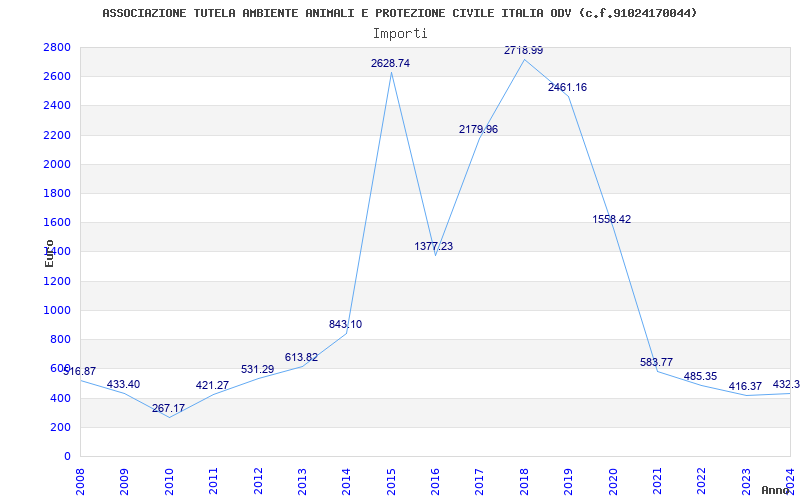The image size is (800, 500).
Task: Click the x-axis year 2018
Action: [524, 481]
